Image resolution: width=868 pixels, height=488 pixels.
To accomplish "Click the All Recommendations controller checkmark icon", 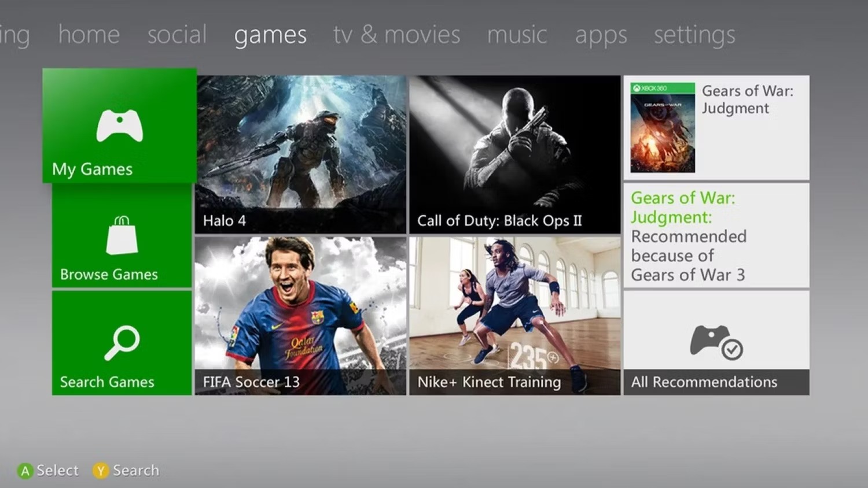I will coord(716,342).
